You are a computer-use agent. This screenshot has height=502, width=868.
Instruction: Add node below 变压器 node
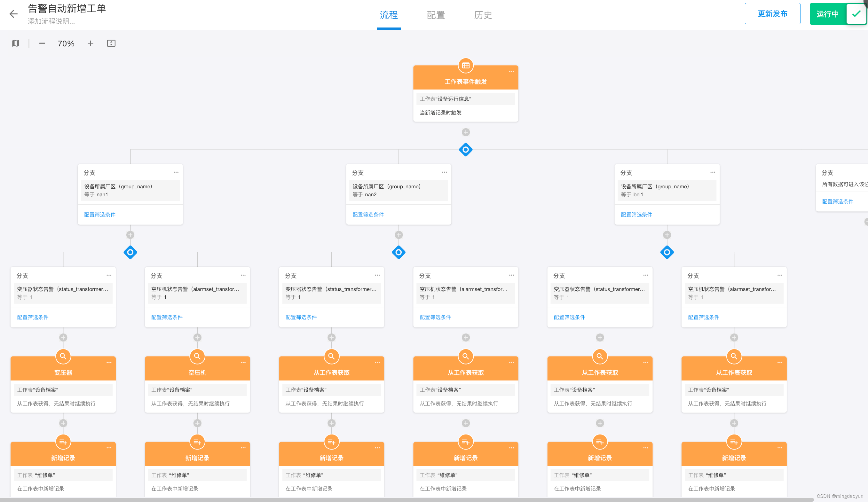click(x=63, y=423)
